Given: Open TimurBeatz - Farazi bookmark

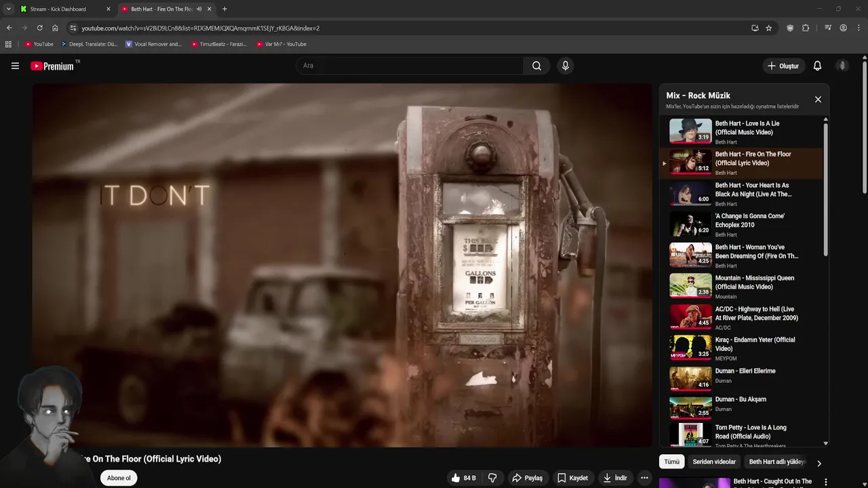Looking at the screenshot, I should click(218, 44).
